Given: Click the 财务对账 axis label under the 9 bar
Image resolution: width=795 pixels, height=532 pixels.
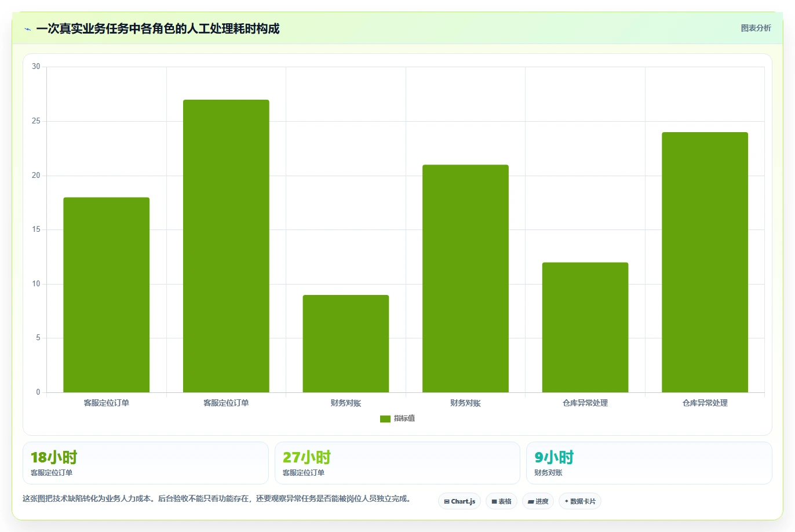Looking at the screenshot, I should 346,403.
